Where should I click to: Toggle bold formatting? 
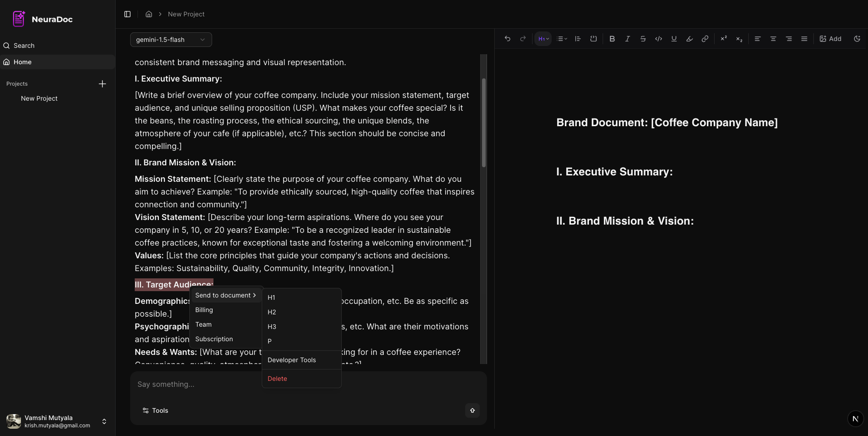(x=612, y=39)
